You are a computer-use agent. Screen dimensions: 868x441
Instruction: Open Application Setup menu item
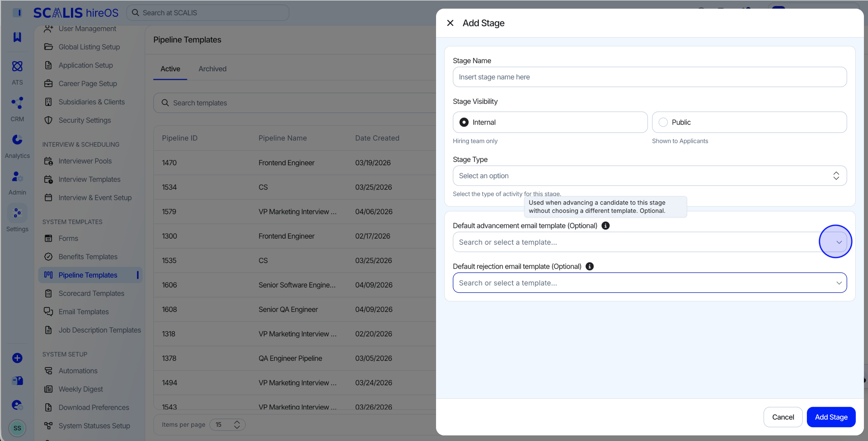pyautogui.click(x=86, y=65)
